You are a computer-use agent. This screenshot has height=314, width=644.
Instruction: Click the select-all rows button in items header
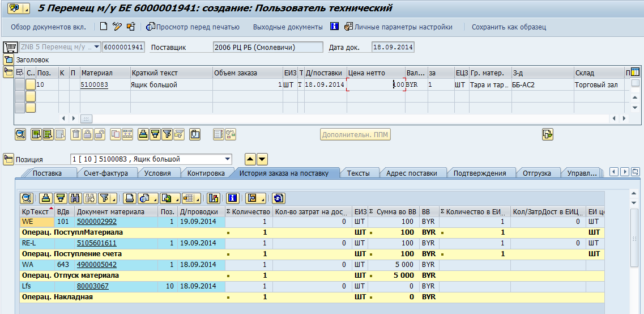(20, 73)
